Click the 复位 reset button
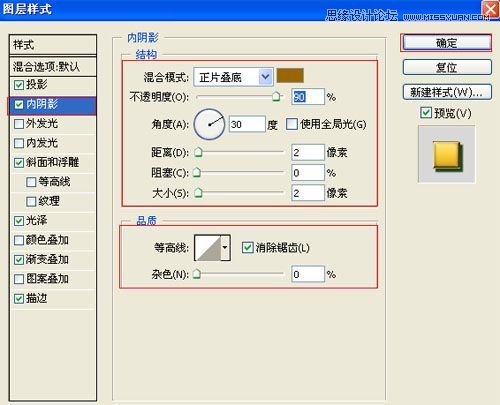 tap(447, 67)
